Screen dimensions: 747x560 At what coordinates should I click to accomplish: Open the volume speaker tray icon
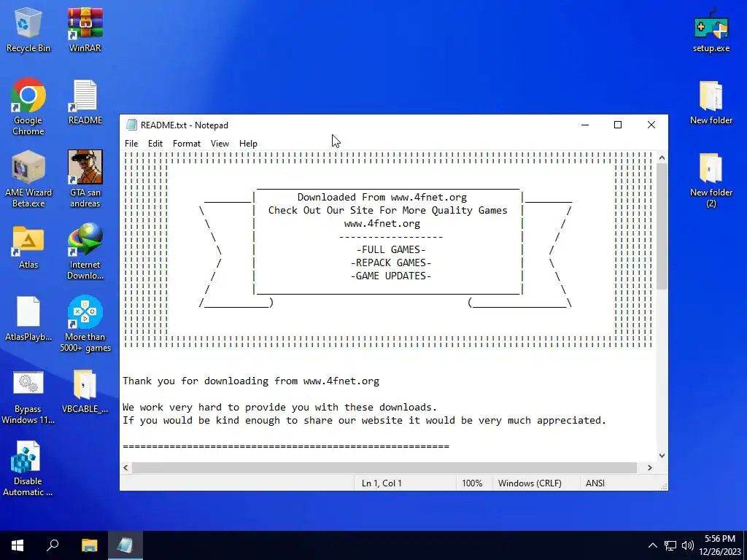tap(687, 545)
